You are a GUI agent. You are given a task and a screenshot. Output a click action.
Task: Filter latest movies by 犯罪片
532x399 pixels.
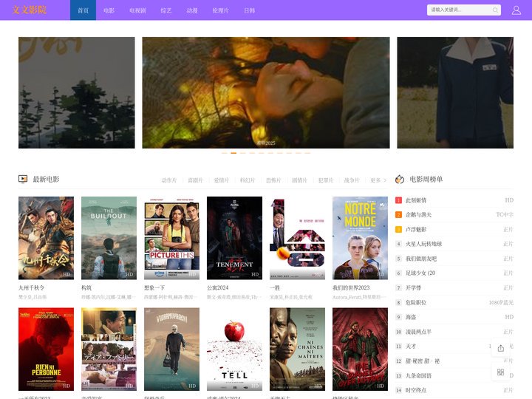326,180
